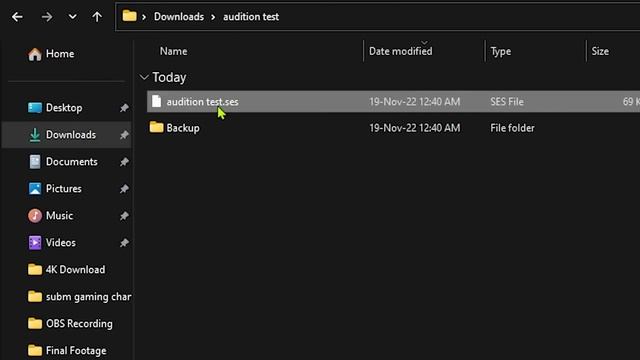Click date cell of Backup folder

click(x=415, y=128)
